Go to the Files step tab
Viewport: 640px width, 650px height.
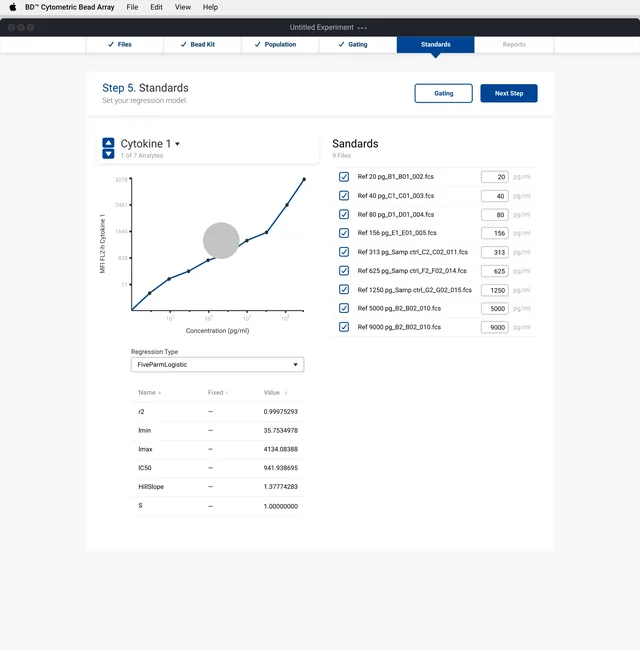[x=124, y=44]
